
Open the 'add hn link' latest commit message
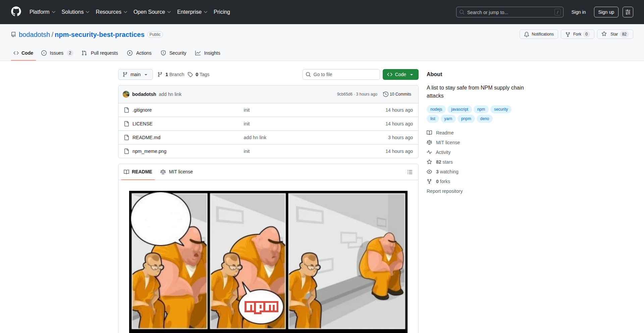[170, 94]
